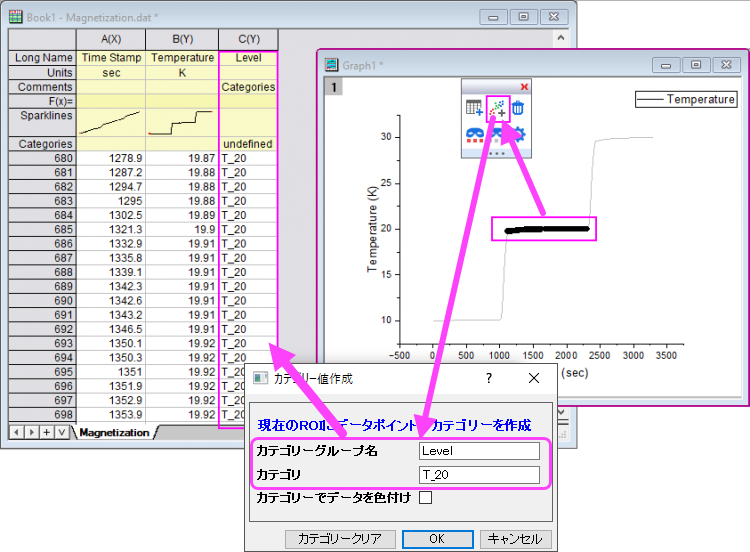750x552 pixels.
Task: Click the Comments row header
Action: coord(43,87)
